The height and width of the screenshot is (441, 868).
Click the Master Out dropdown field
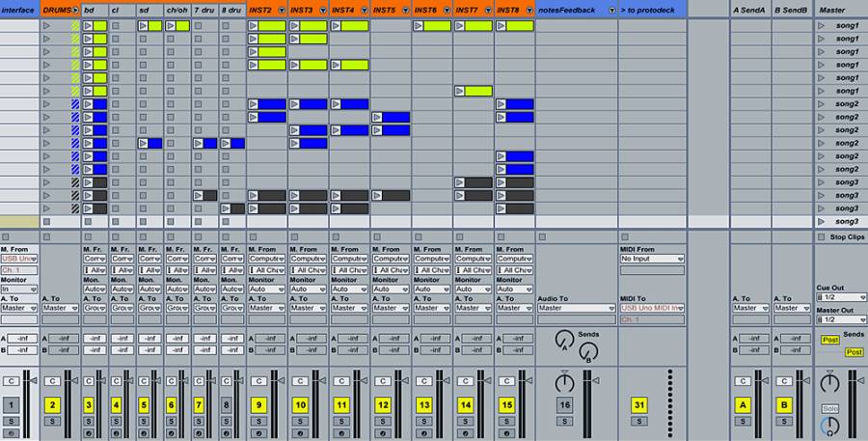842,319
